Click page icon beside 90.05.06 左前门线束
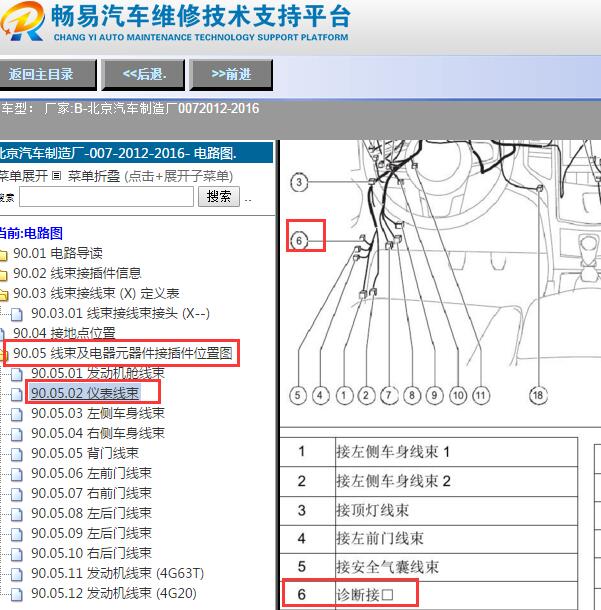The height and width of the screenshot is (610, 601). [16, 474]
